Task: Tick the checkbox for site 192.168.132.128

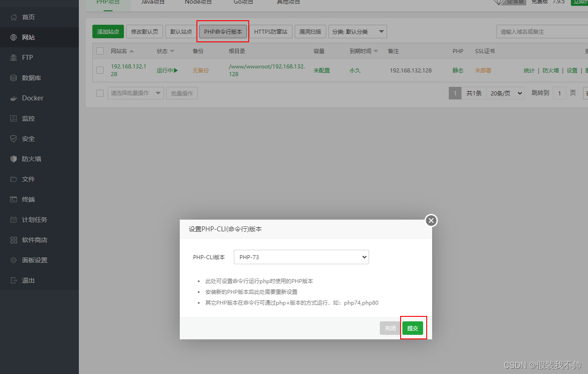Action: click(x=100, y=70)
